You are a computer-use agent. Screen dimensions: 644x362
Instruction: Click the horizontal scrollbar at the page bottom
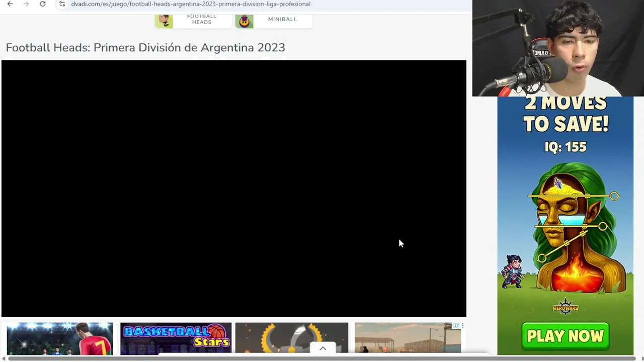322,358
